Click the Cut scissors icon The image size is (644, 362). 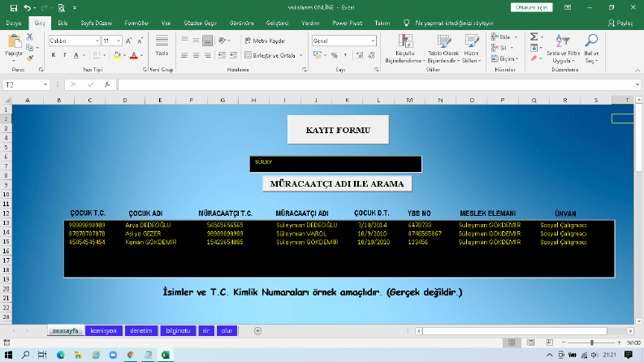point(29,37)
